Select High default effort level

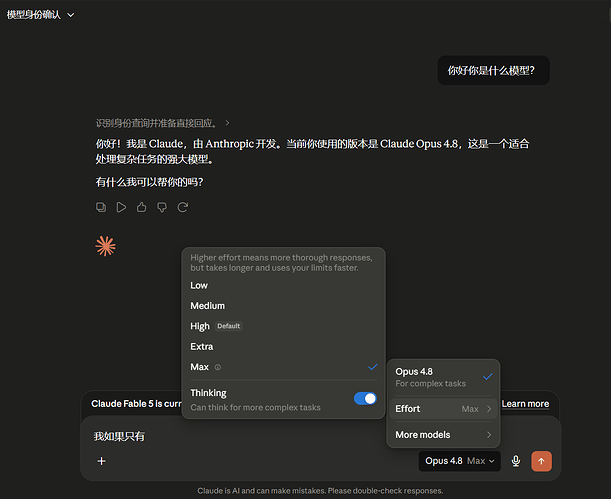pos(283,326)
